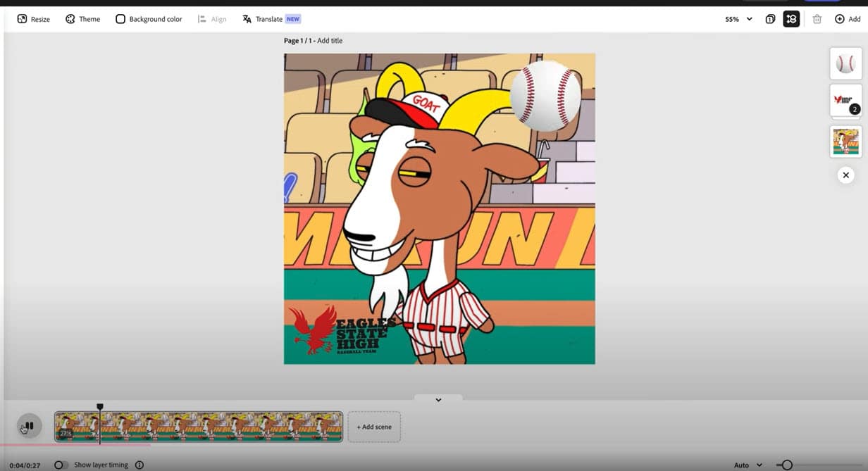
Task: Click the layer timing info icon
Action: (139, 465)
